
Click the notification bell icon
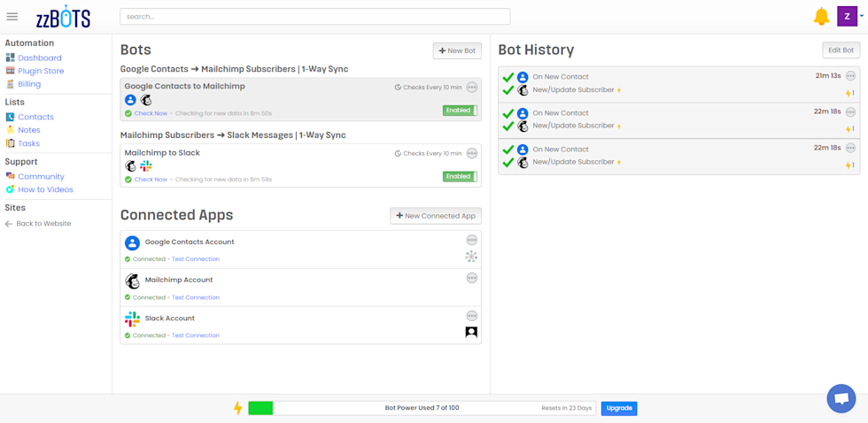[x=821, y=16]
